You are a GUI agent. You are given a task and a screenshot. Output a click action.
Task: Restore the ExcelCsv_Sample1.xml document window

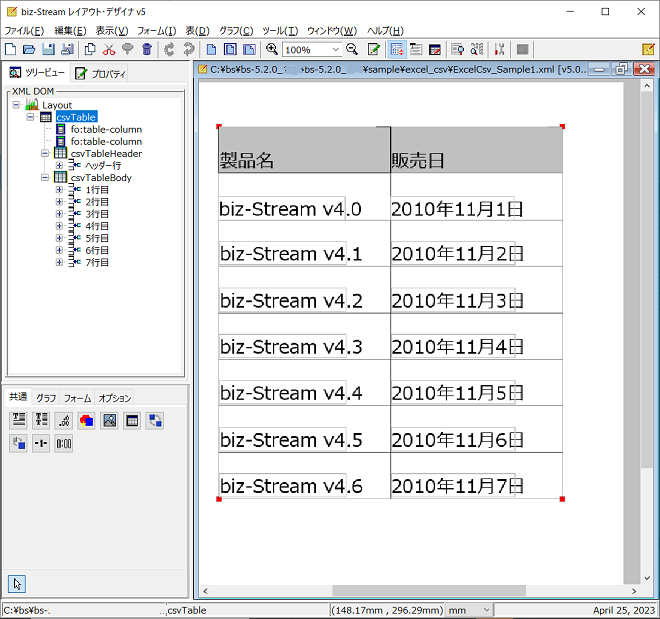621,69
